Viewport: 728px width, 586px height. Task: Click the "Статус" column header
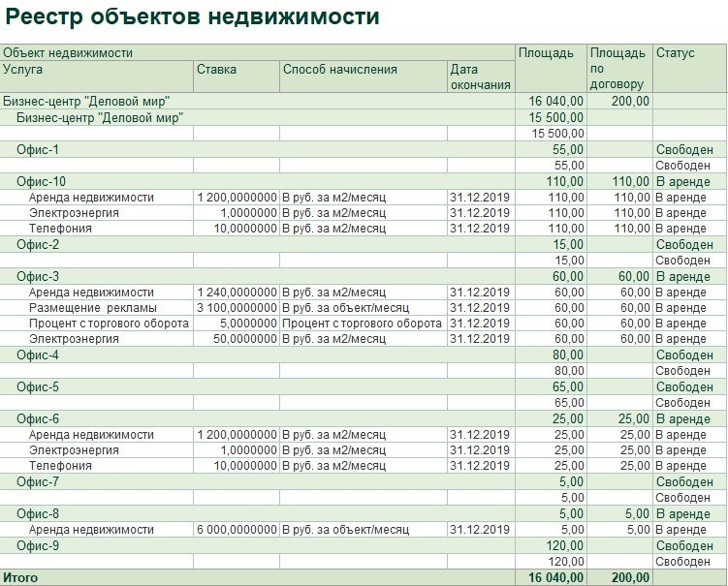click(675, 53)
